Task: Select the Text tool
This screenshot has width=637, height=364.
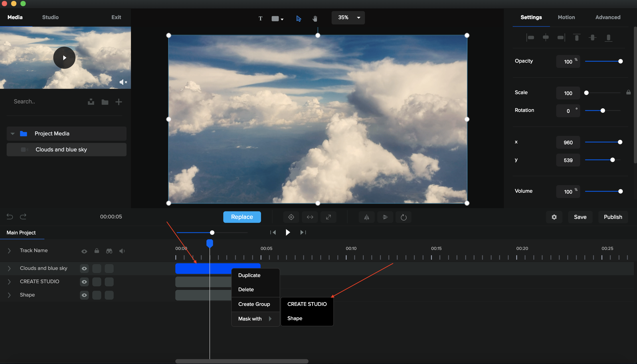Action: point(260,18)
